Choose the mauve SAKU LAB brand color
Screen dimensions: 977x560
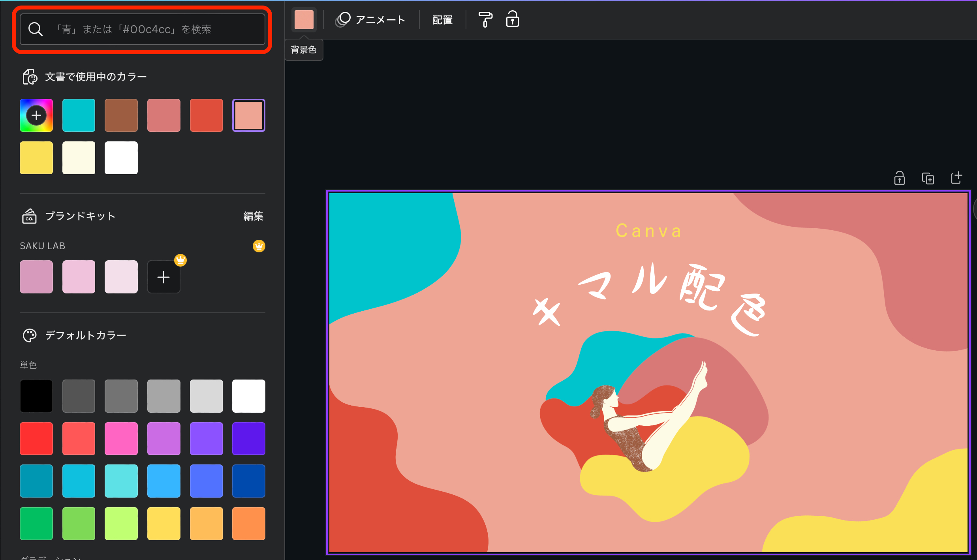click(36, 277)
